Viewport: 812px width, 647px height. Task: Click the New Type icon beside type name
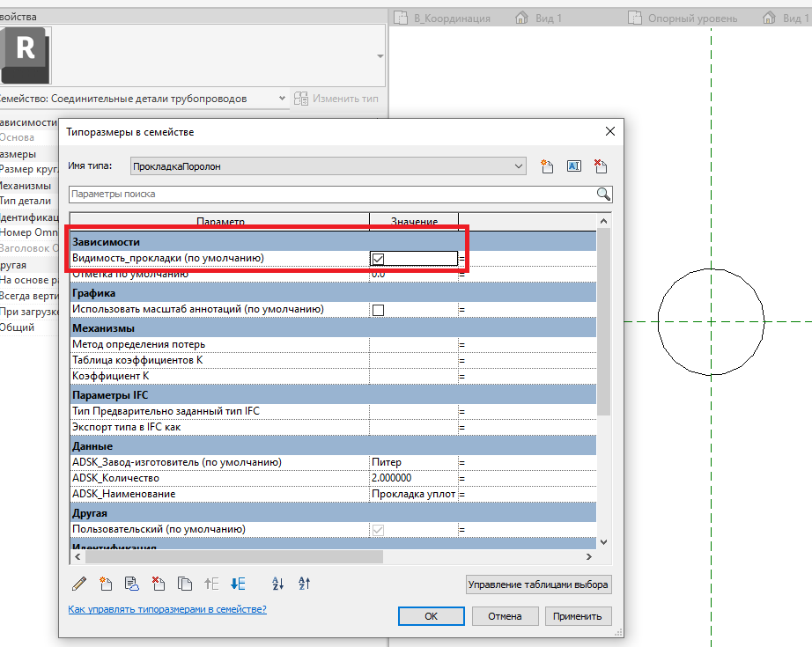click(x=547, y=165)
